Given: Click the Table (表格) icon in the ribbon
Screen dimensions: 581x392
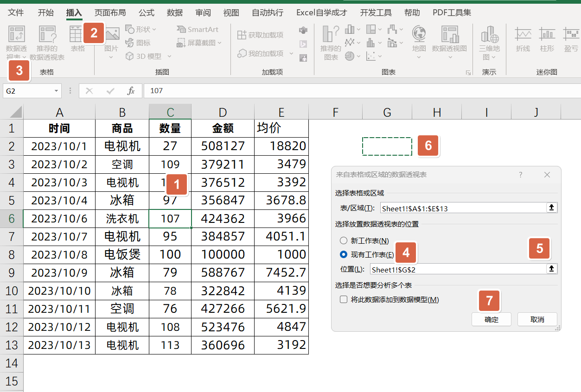Looking at the screenshot, I should [x=77, y=39].
